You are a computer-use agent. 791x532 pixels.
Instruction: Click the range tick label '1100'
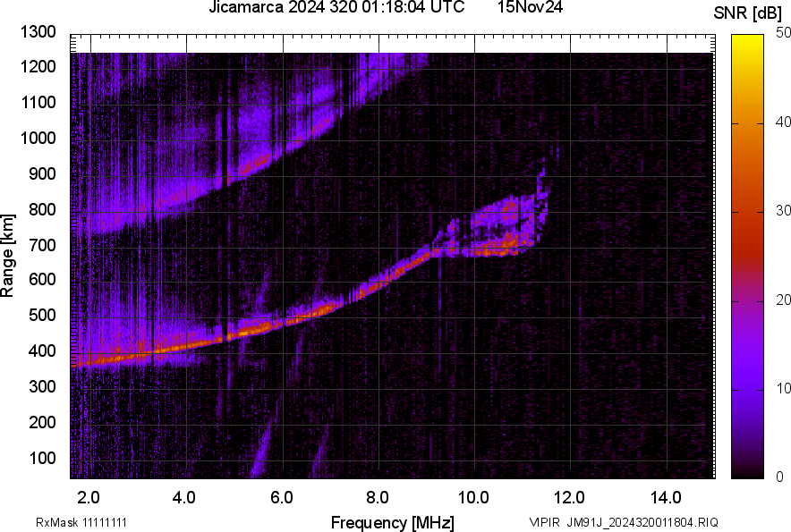click(x=38, y=102)
